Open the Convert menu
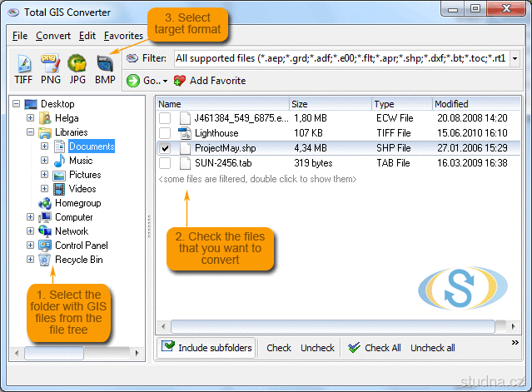532x392 pixels. coord(53,36)
